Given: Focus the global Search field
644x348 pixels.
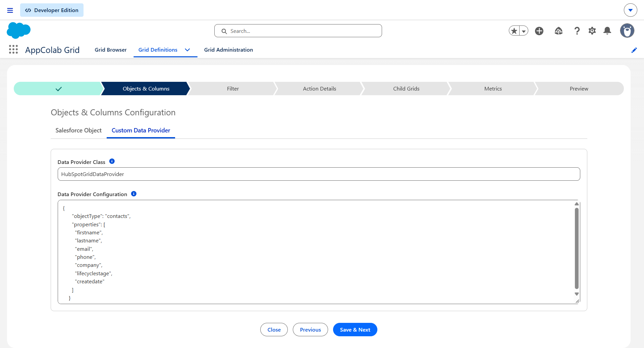Looking at the screenshot, I should tap(298, 31).
